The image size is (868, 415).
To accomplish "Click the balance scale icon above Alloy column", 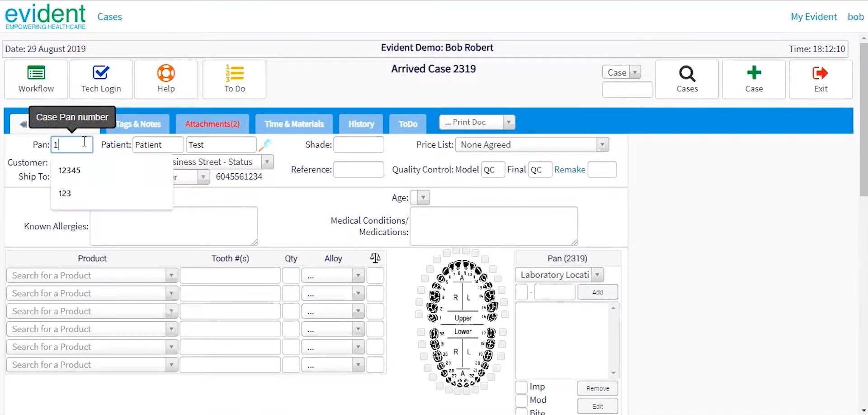I will (x=375, y=258).
